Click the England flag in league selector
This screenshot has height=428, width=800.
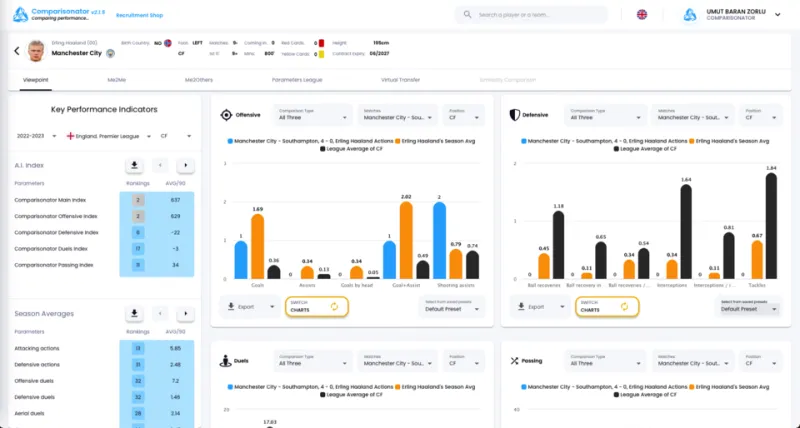(x=70, y=136)
